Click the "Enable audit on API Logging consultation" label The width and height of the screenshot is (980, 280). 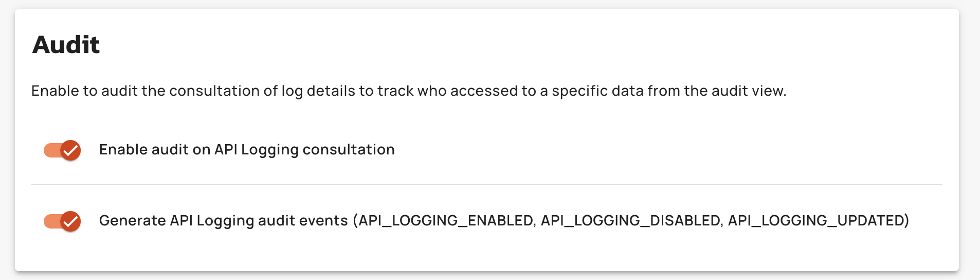tap(247, 150)
